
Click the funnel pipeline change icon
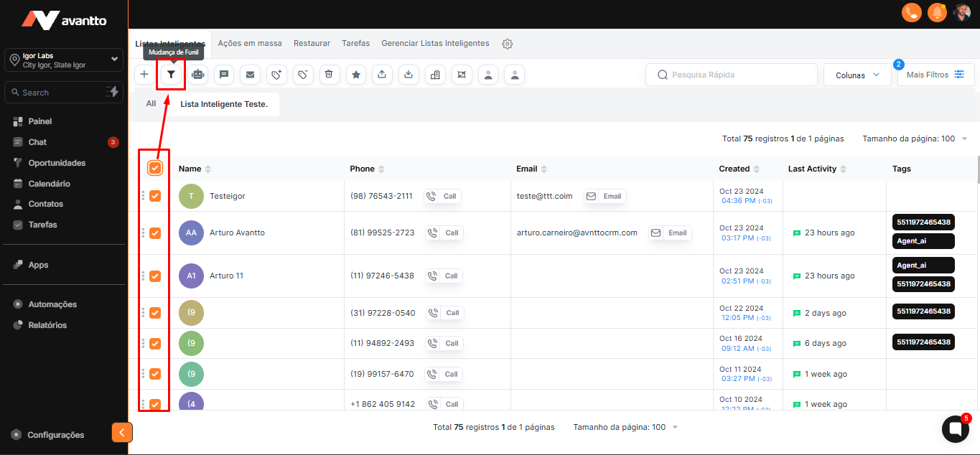(171, 75)
